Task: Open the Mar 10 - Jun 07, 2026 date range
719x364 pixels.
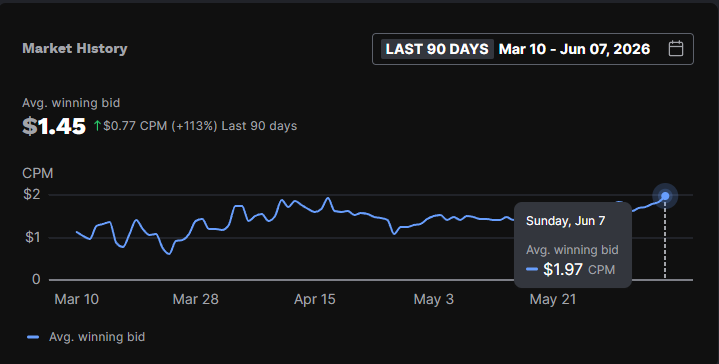Action: 574,49
